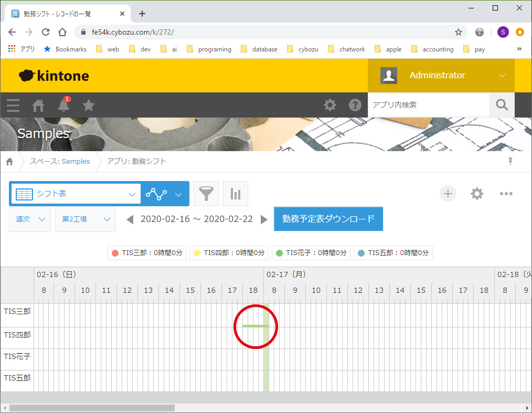Open notifications bell with badge
Image resolution: width=532 pixels, height=413 pixels.
[63, 104]
